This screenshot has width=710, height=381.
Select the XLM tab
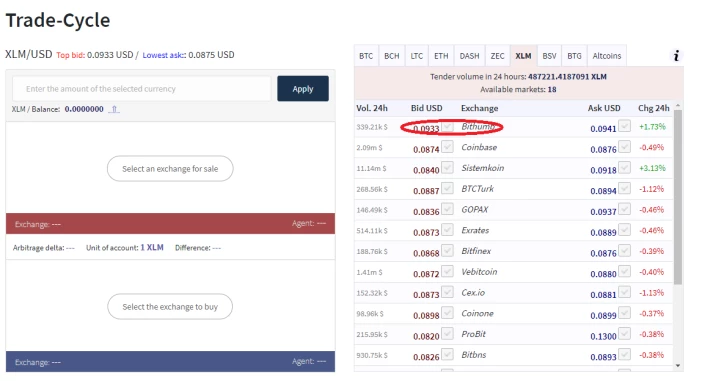click(x=523, y=56)
